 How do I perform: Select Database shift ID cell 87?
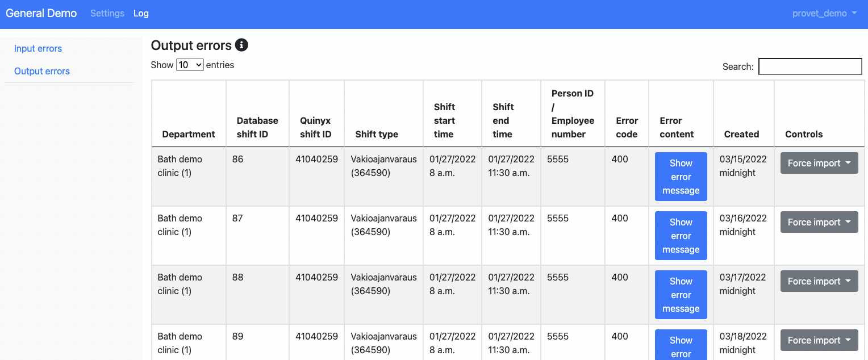pos(257,236)
